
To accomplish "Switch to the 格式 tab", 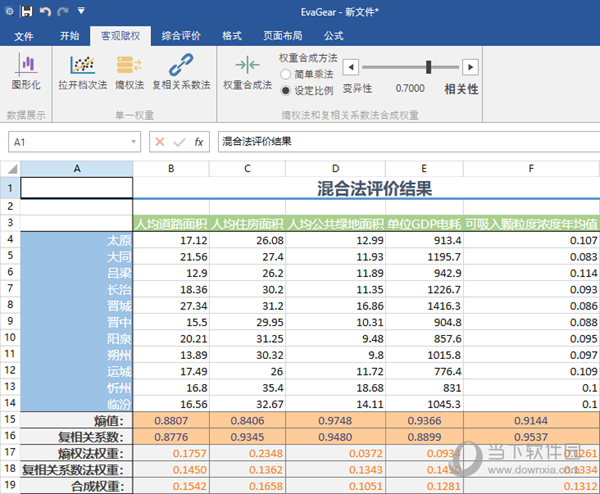I will point(232,36).
